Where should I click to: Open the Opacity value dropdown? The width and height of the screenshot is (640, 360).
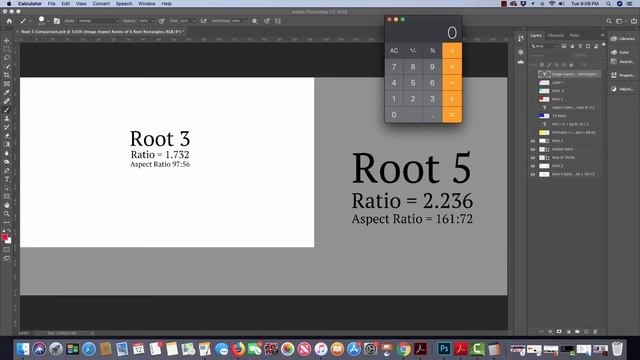153,21
